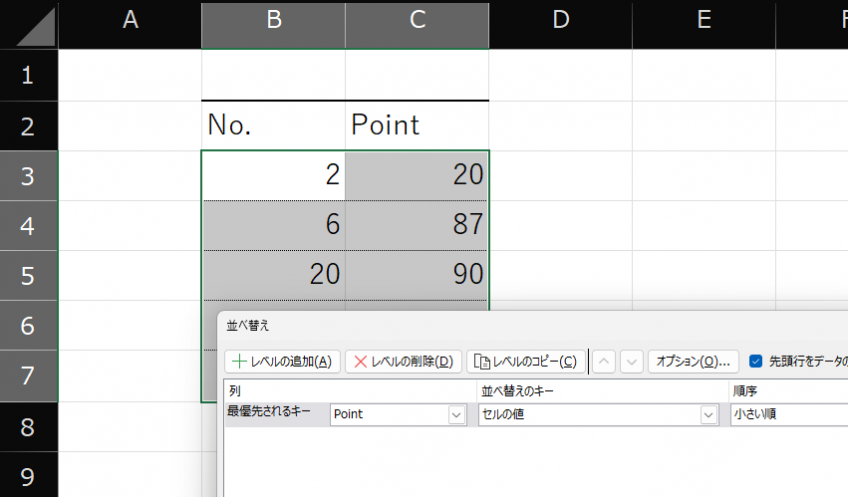The width and height of the screenshot is (848, 497).
Task: Click the move level down arrow
Action: coord(631,361)
